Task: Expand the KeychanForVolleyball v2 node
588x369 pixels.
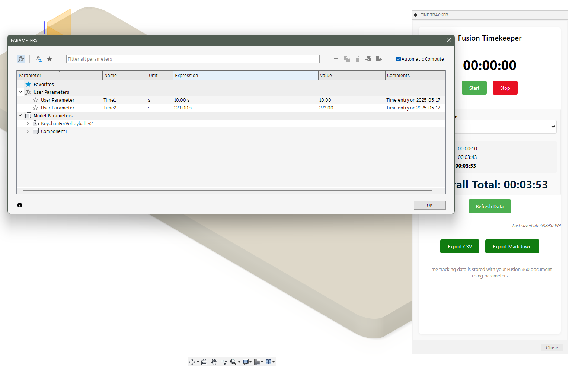Action: pyautogui.click(x=28, y=123)
